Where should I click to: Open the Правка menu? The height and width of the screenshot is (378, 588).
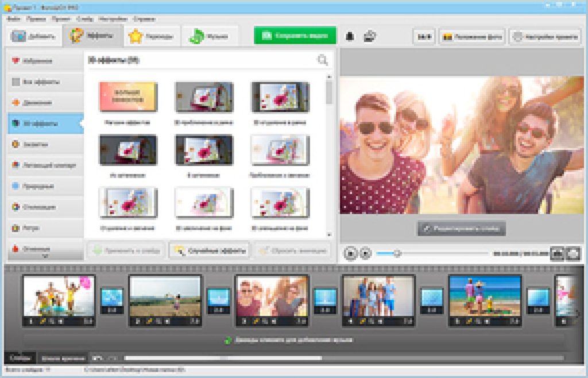pos(36,19)
